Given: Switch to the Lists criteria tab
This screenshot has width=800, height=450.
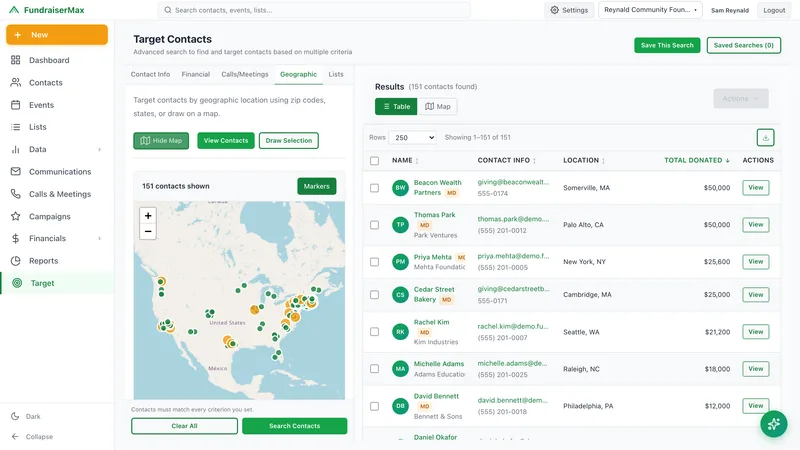Looking at the screenshot, I should pyautogui.click(x=336, y=74).
